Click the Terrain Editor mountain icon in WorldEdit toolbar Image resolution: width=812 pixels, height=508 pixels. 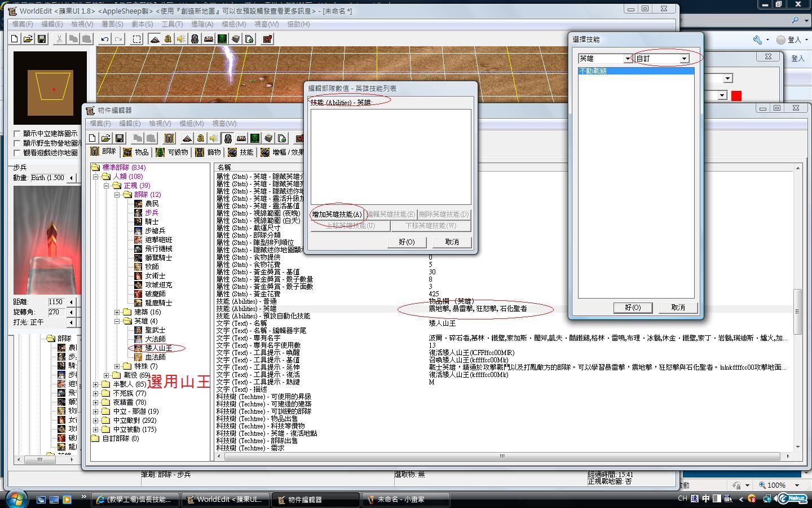pos(154,39)
